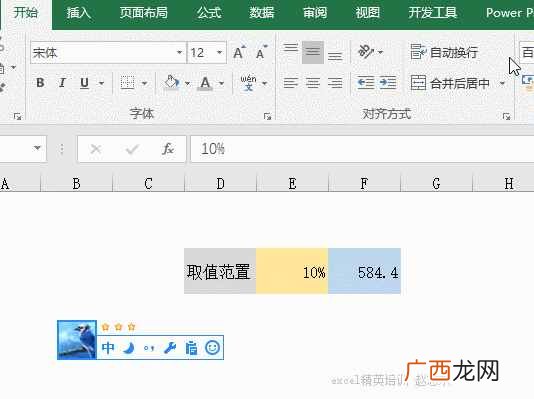
Task: Increase font size with larger A
Action: click(x=239, y=52)
